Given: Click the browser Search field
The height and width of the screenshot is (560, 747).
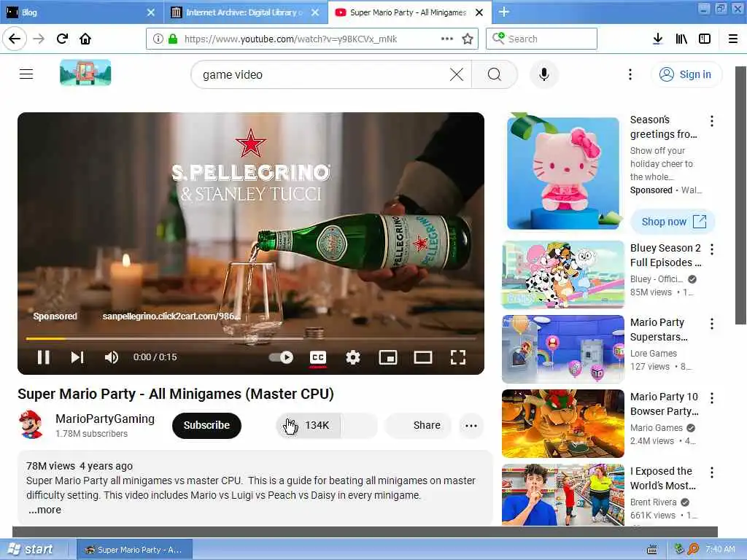Looking at the screenshot, I should coord(541,39).
